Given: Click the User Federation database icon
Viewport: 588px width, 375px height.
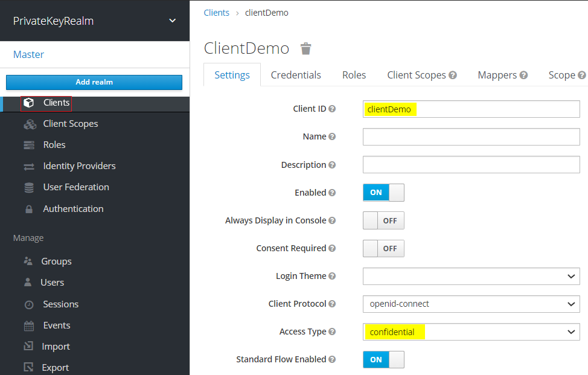Looking at the screenshot, I should tap(29, 187).
